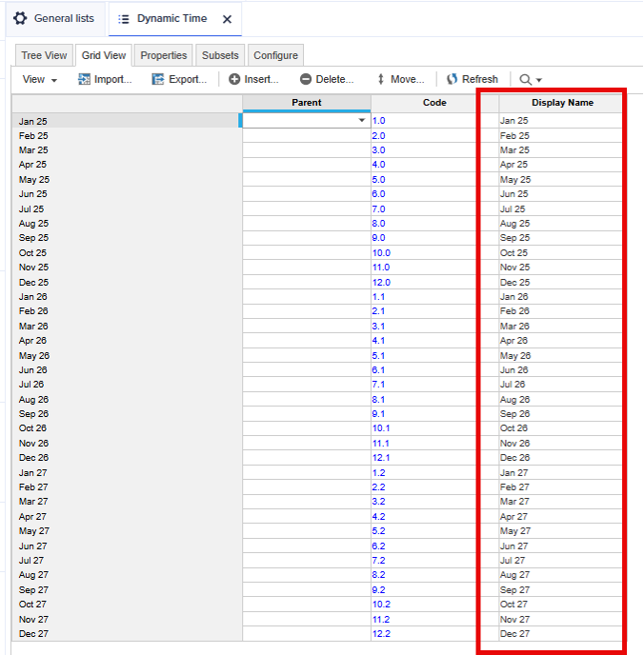Select the Jan 26 row header
Screen dimensions: 644x655
coord(127,297)
